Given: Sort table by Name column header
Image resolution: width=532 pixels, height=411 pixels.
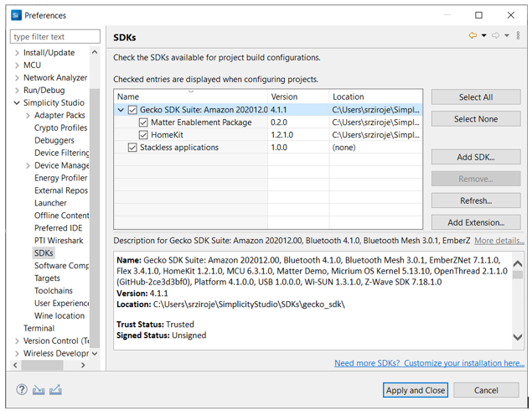Looking at the screenshot, I should click(x=191, y=96).
